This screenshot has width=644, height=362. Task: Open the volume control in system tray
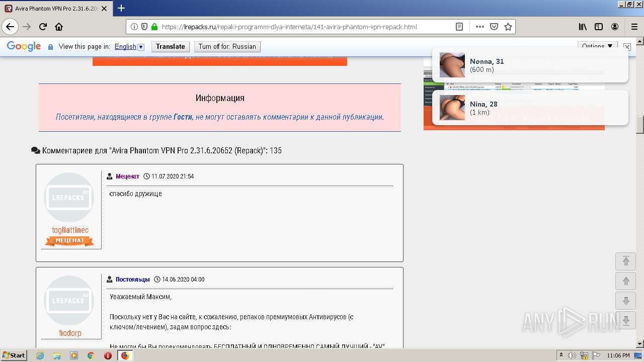pos(572,355)
